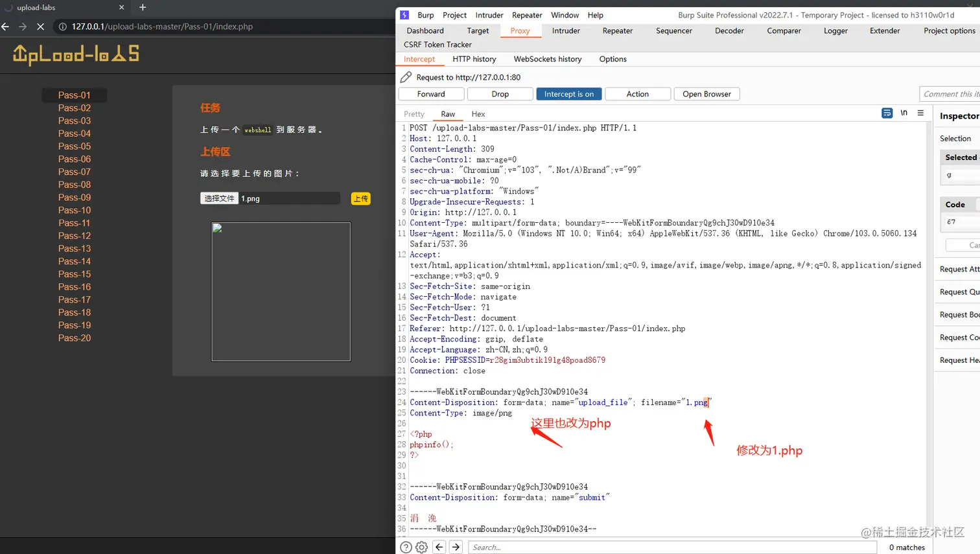
Task: Open search settings gear icon
Action: click(421, 548)
